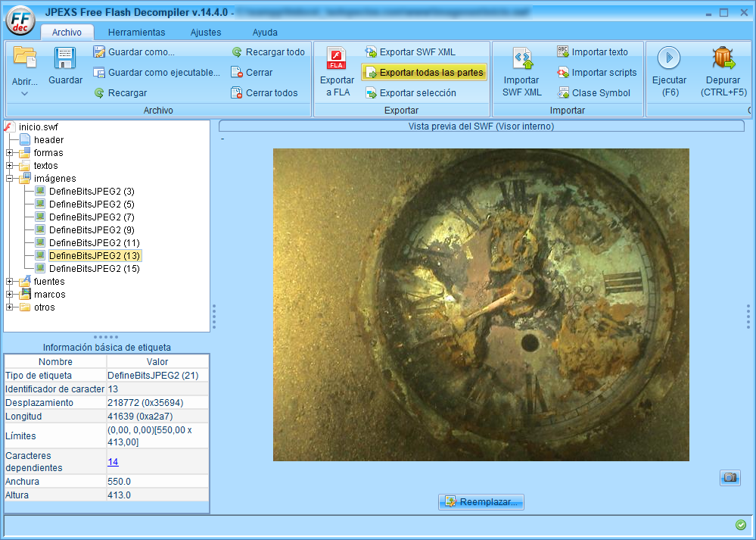Run the SWF with Ejecutar (F6)
Screen dimensions: 756x540
pos(668,59)
